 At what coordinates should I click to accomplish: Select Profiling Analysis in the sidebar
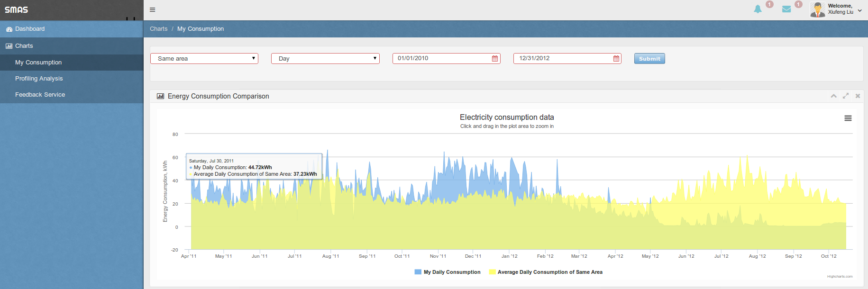point(39,79)
